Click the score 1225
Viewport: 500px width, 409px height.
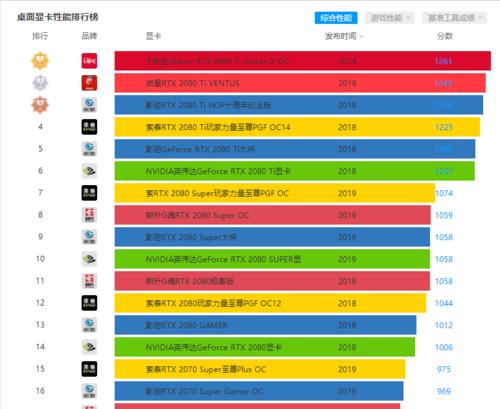[444, 127]
